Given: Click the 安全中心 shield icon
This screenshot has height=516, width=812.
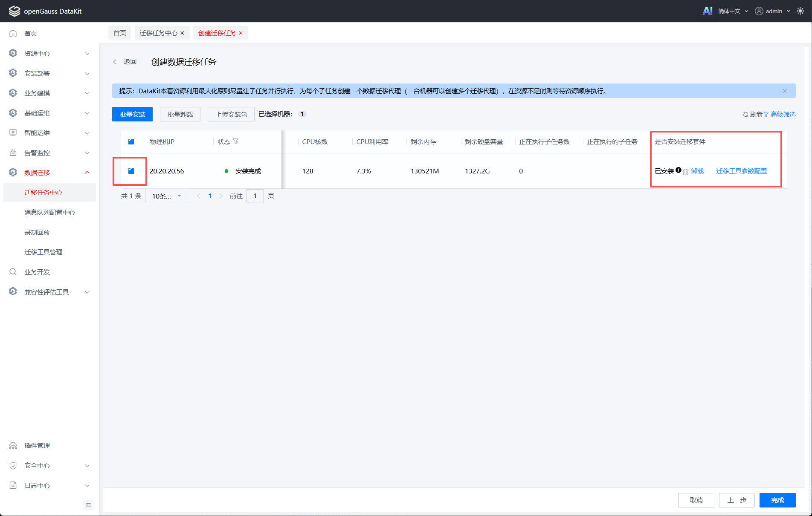Looking at the screenshot, I should pyautogui.click(x=13, y=465).
